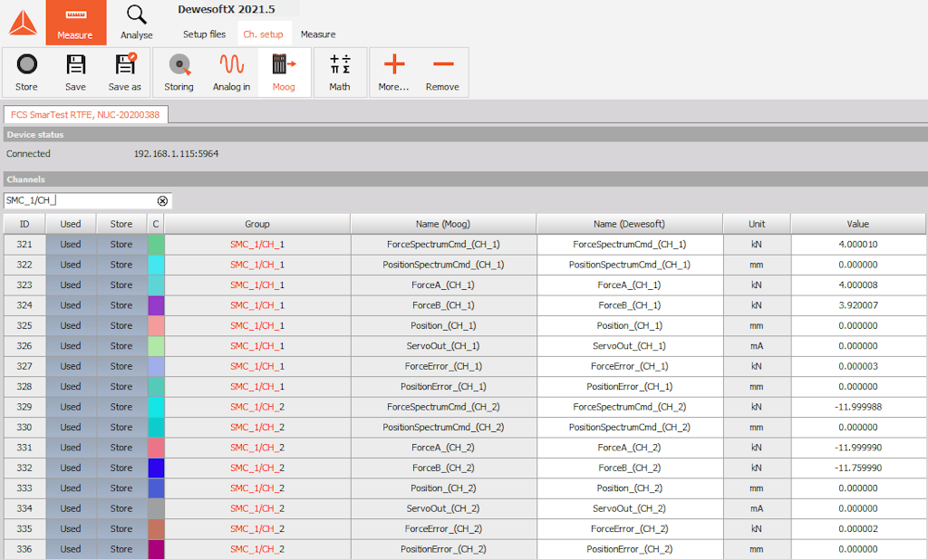Select Moog name ForceError_(CH_2)

[x=443, y=528]
